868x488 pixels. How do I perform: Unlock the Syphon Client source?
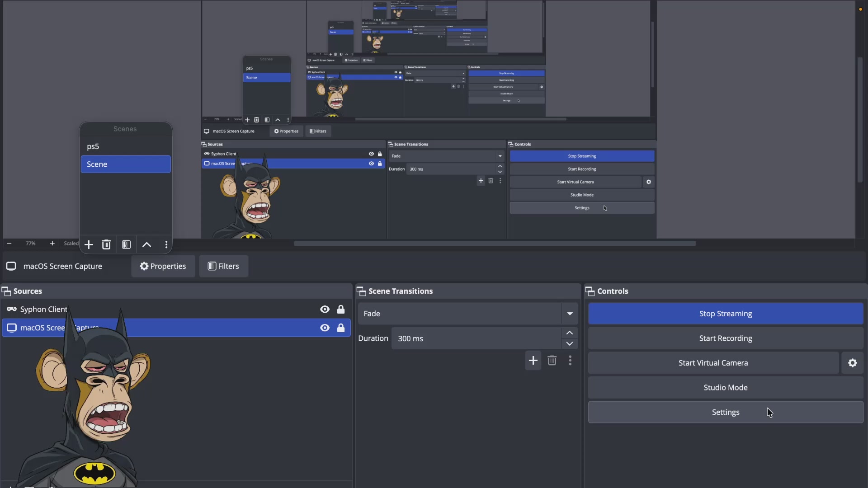click(341, 309)
